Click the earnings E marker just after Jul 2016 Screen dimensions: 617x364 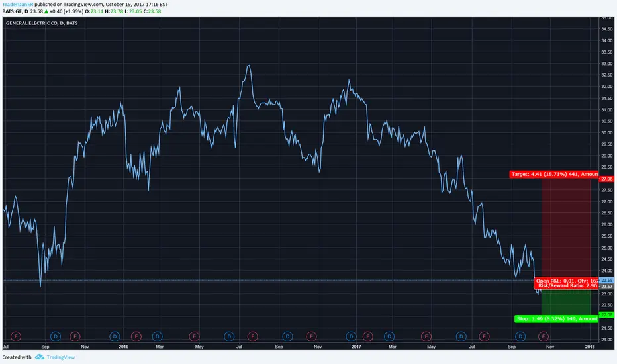[x=252, y=336]
